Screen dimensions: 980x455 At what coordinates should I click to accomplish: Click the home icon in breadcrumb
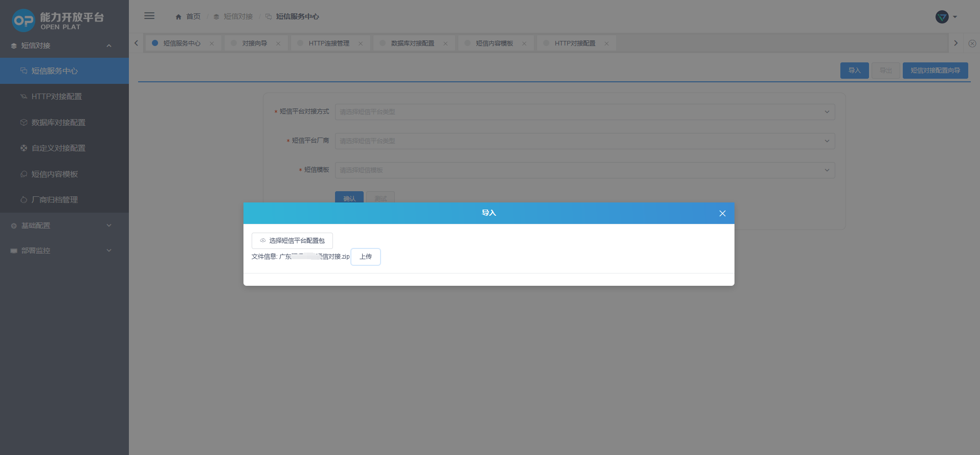(x=179, y=17)
